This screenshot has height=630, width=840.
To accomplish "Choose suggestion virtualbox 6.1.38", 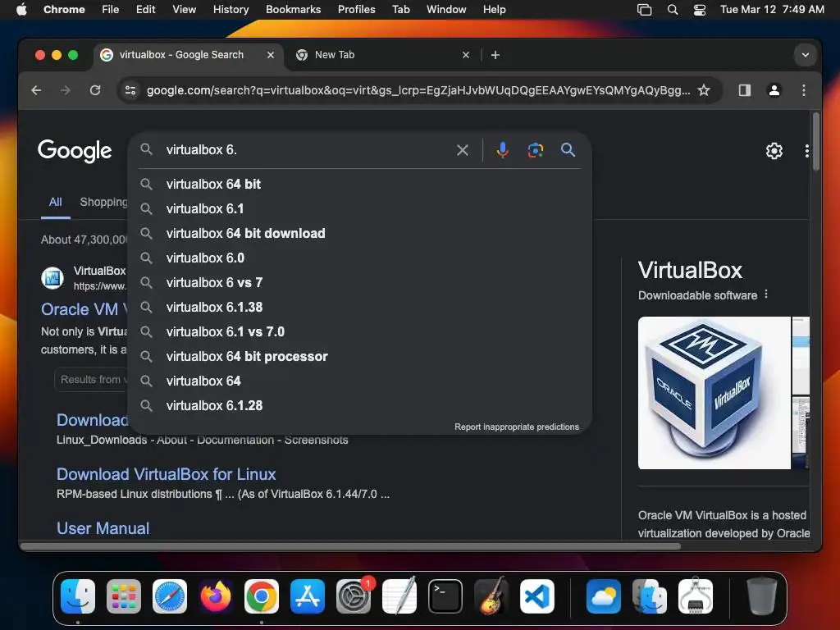I will [x=359, y=308].
